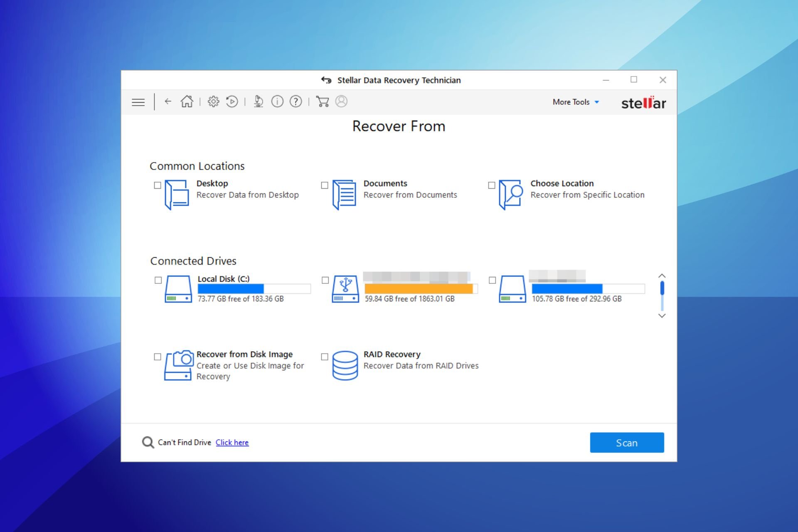The width and height of the screenshot is (798, 532).
Task: Click "Recover Data from Desktop" description
Action: click(x=247, y=195)
